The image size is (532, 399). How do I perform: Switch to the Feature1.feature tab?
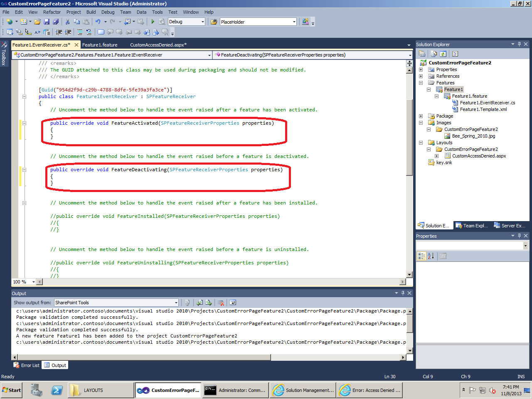point(100,45)
